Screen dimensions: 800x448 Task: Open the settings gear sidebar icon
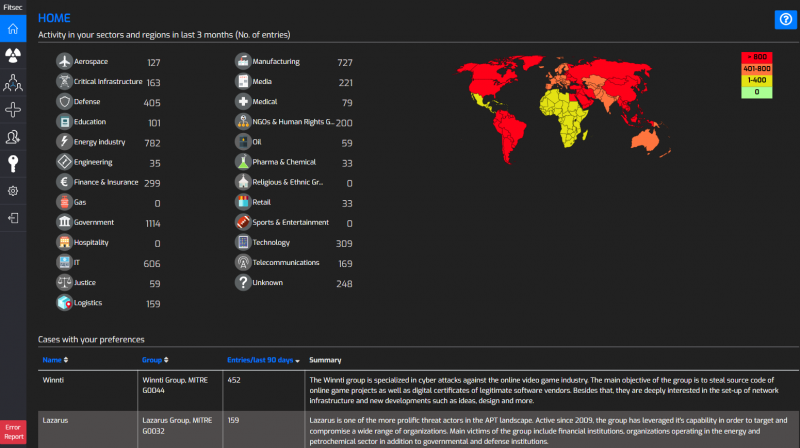tap(13, 191)
